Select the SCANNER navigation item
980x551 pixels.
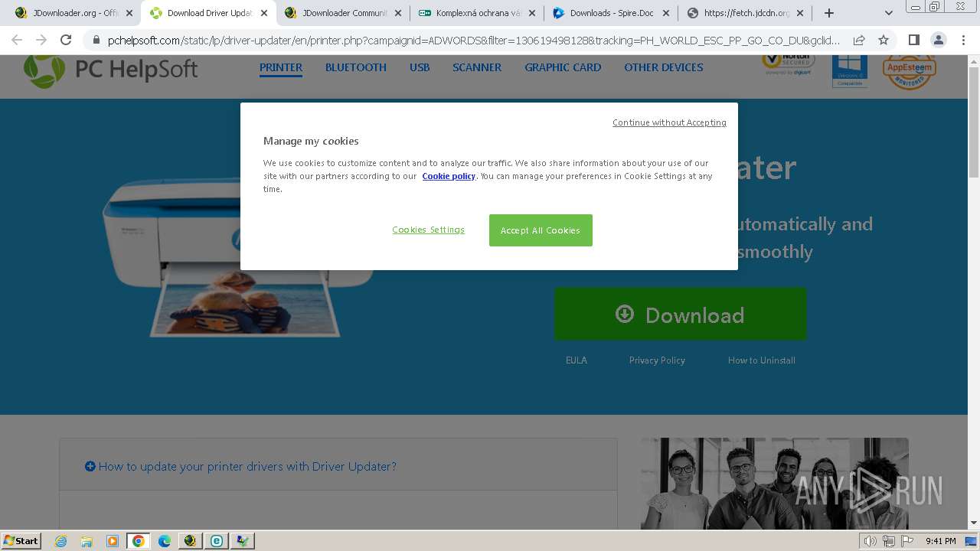[477, 67]
